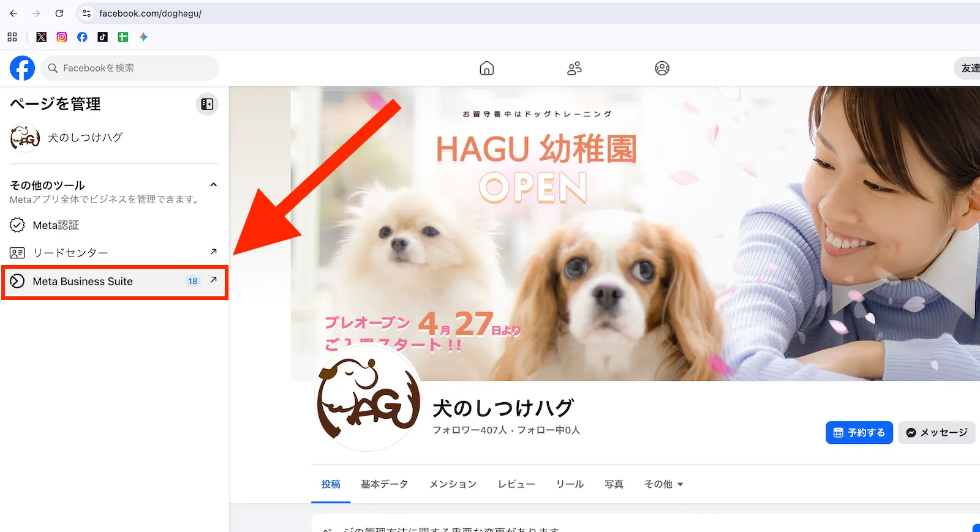Click the 友達 button at top right

pos(968,68)
